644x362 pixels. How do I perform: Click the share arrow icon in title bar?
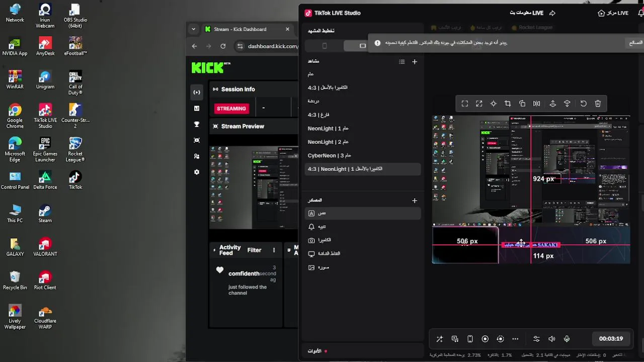point(552,13)
